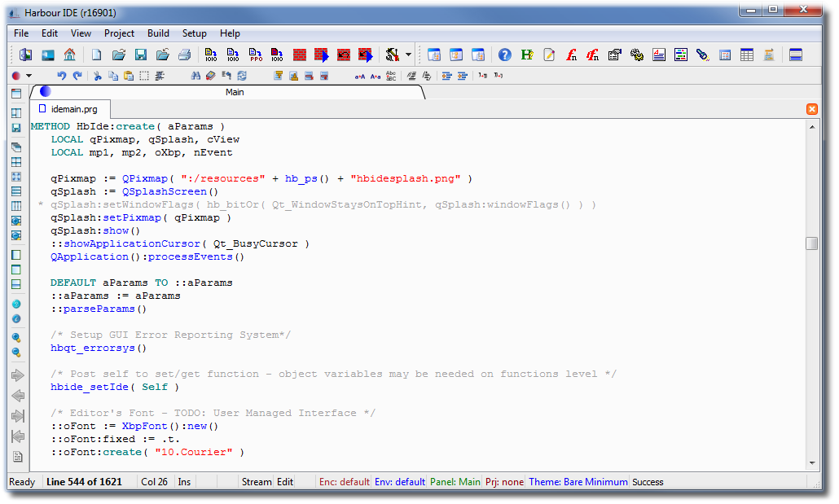Close the editor tab with the orange X button
This screenshot has height=504, width=839.
point(812,109)
